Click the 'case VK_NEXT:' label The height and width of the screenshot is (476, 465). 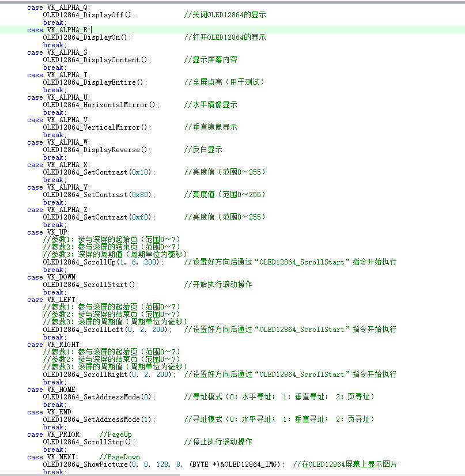pyautogui.click(x=52, y=457)
